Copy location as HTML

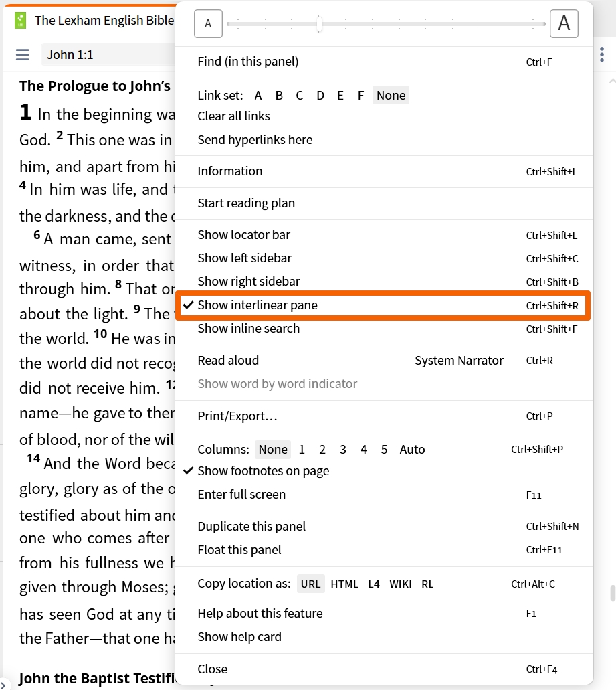coord(344,584)
